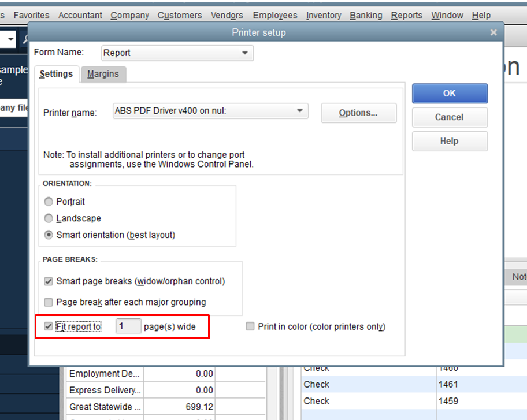Select Smart orientation (best layout)
The height and width of the screenshot is (420, 527).
point(49,235)
